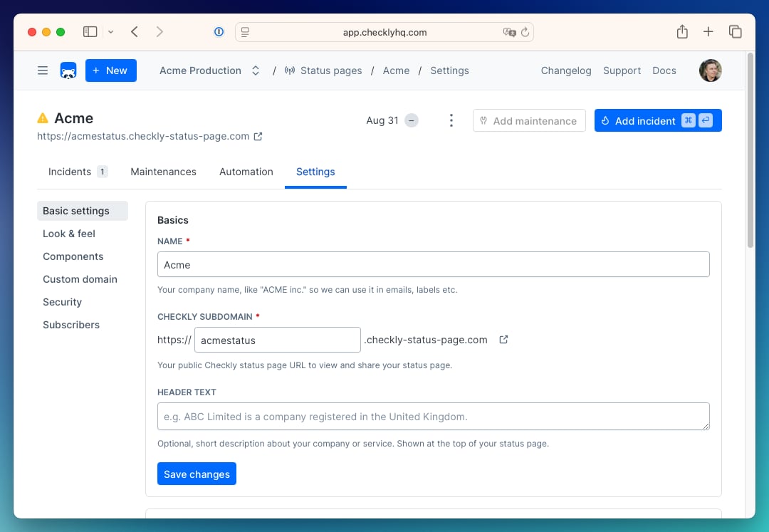Click the address bar showing app.checklyhq.com
769x532 pixels.
[384, 32]
